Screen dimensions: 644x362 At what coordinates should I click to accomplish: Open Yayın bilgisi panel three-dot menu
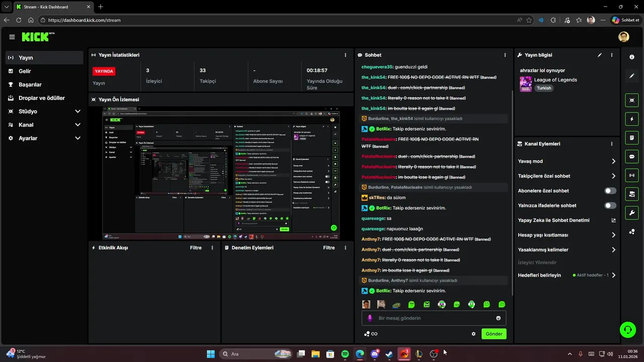(612, 55)
